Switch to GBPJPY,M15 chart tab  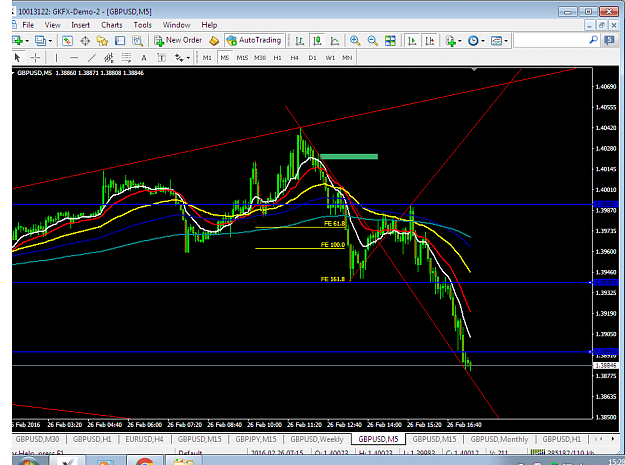click(256, 439)
